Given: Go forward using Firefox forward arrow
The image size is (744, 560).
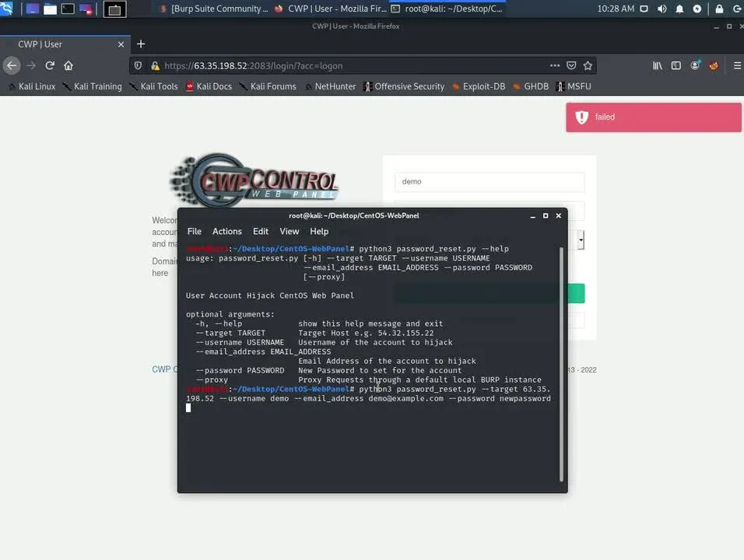Looking at the screenshot, I should 31,65.
